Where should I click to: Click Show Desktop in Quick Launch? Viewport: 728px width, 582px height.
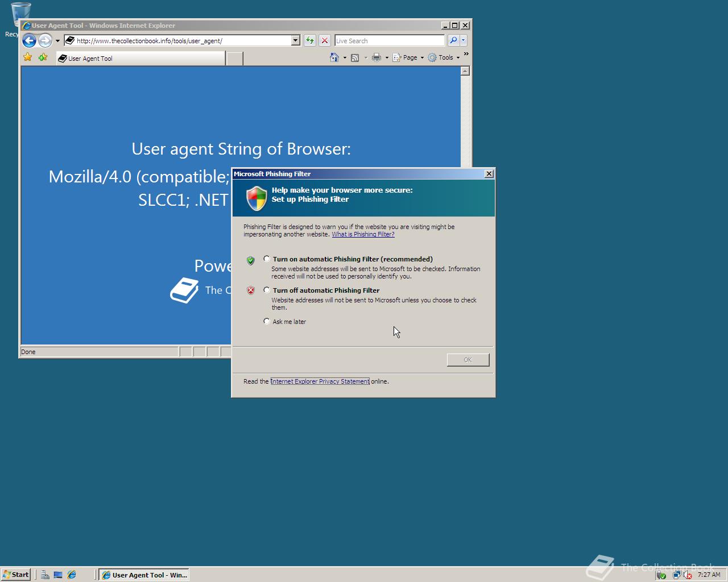pos(58,575)
